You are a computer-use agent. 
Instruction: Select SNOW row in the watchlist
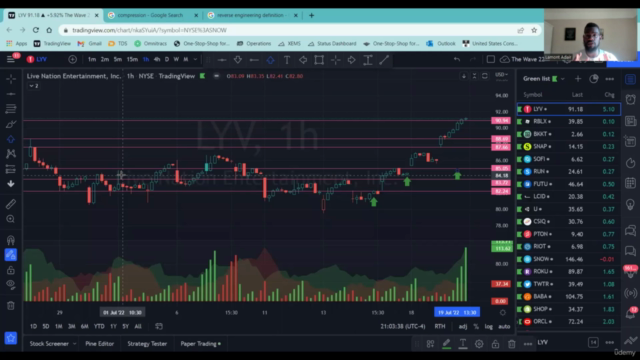click(569, 259)
